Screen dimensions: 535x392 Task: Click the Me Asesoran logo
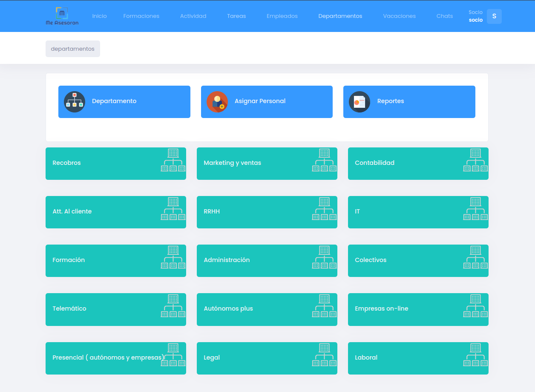pyautogui.click(x=62, y=16)
